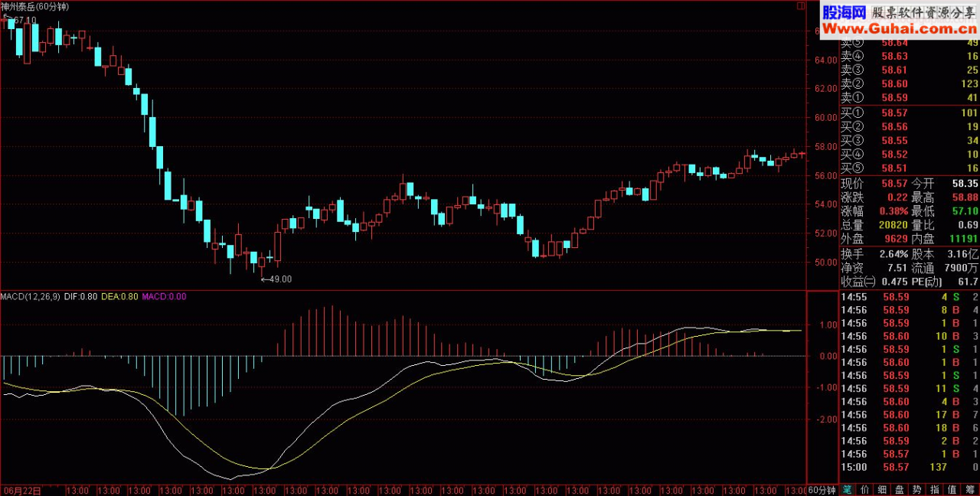Click the small window icon atop chart

tap(801, 5)
